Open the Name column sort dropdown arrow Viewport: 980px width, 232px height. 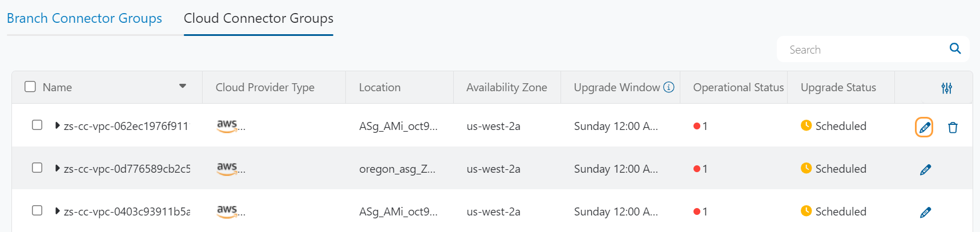pos(183,86)
